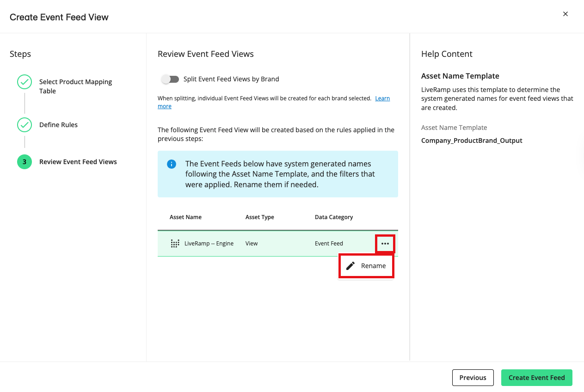The image size is (584, 392).
Task: Open the three-dot more options menu
Action: (x=385, y=244)
